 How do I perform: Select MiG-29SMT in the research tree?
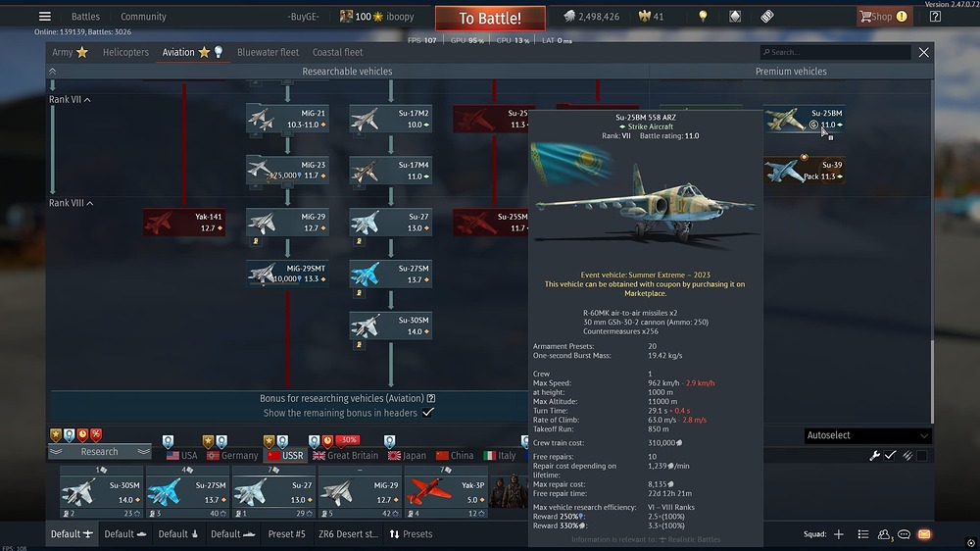tap(287, 274)
